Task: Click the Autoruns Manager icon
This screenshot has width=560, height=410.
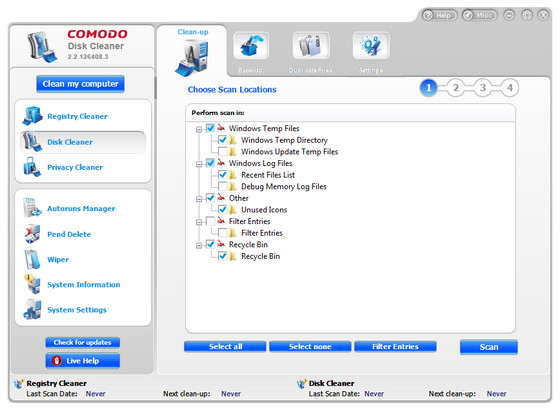Action: point(32,208)
